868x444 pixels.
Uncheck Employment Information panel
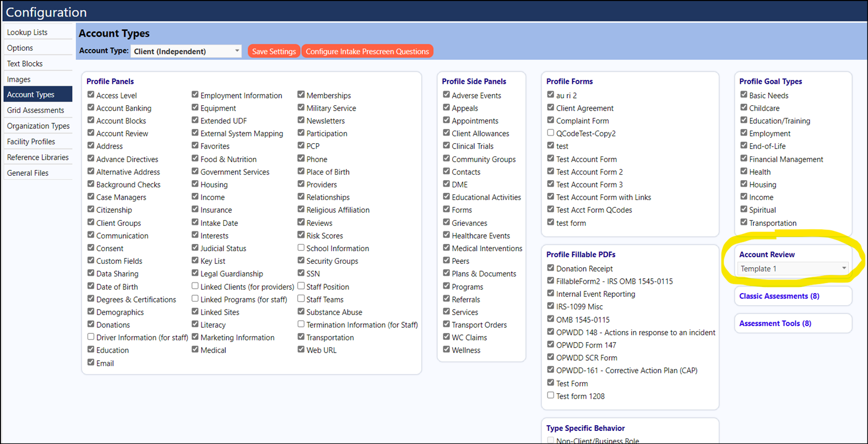coord(195,95)
